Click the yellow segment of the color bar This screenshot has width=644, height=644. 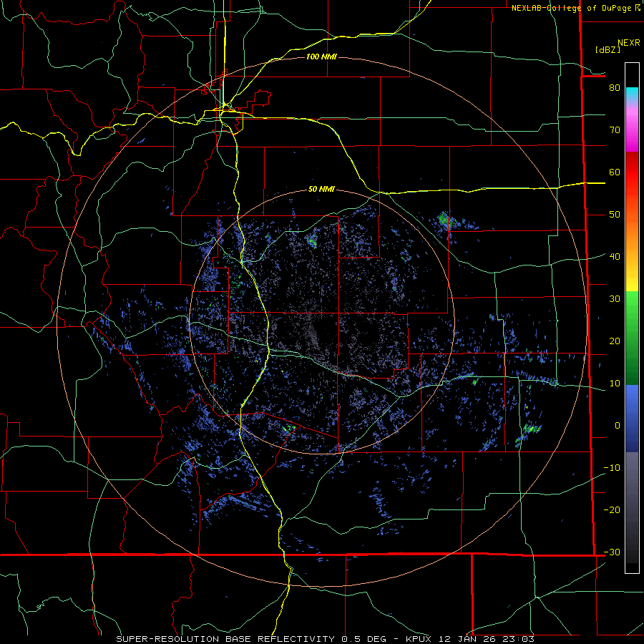(x=632, y=283)
